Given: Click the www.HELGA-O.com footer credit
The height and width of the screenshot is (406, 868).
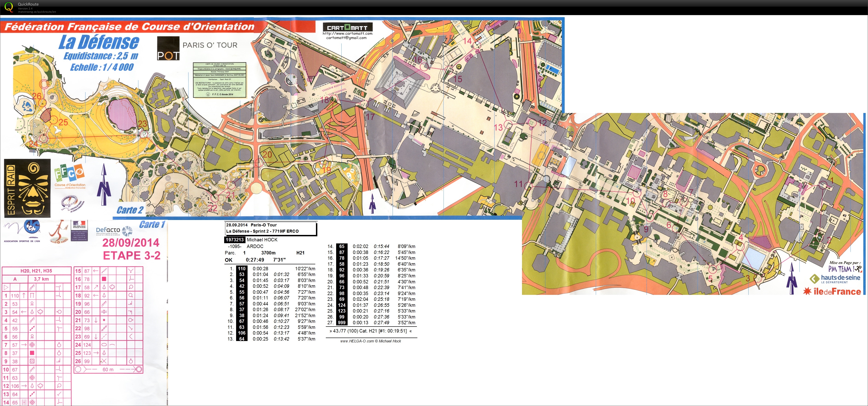Looking at the screenshot, I should (371, 341).
